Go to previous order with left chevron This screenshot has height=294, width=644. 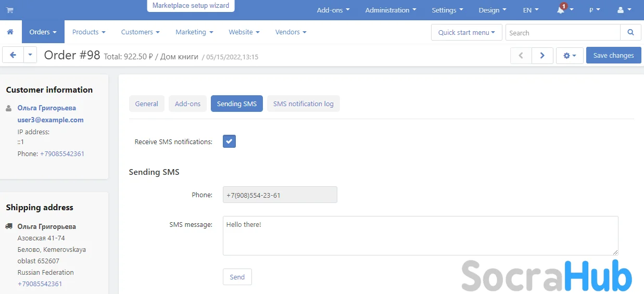click(x=521, y=56)
